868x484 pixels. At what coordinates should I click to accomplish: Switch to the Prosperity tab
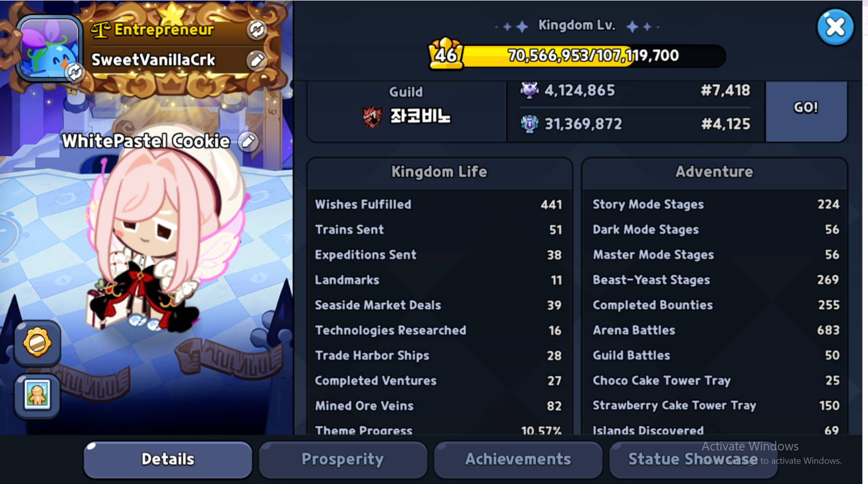343,459
